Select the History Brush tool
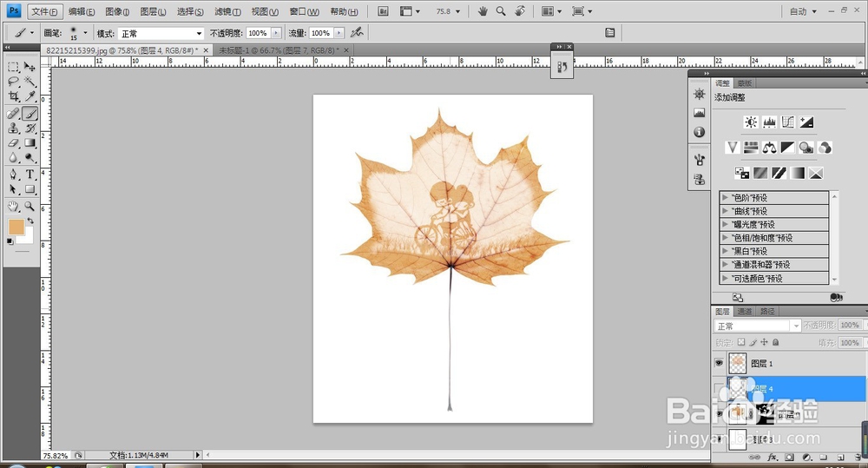This screenshot has width=868, height=468. pyautogui.click(x=30, y=129)
